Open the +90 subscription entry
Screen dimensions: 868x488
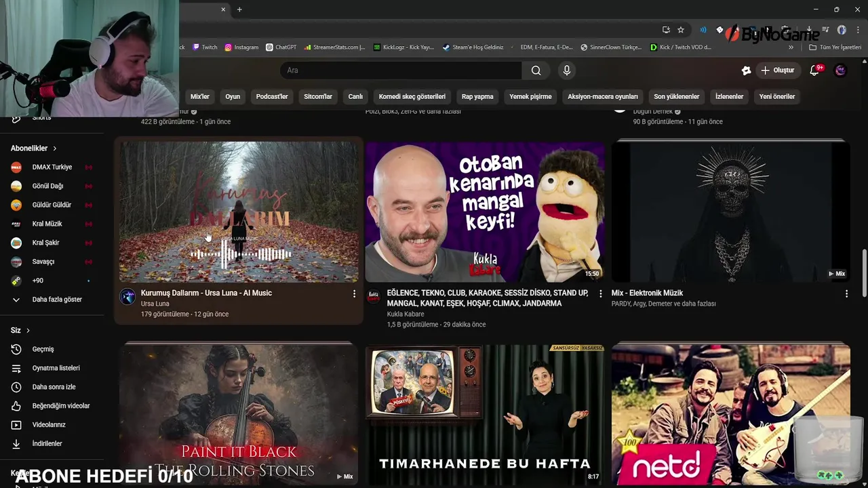pyautogui.click(x=52, y=281)
